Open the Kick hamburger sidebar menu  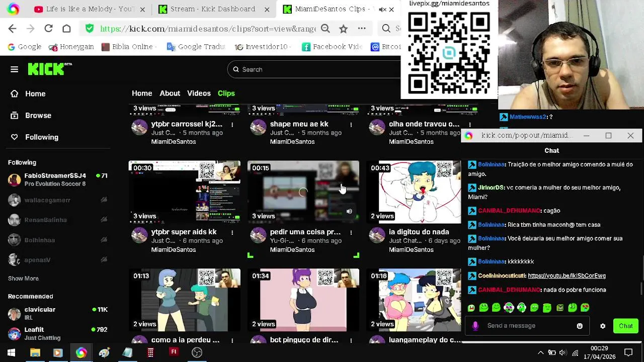[x=14, y=69]
